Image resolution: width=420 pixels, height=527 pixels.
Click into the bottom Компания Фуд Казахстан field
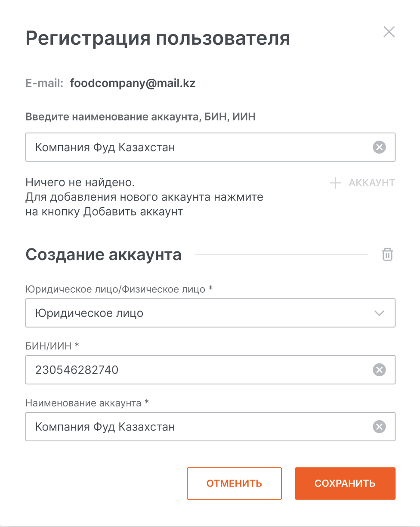pyautogui.click(x=198, y=427)
